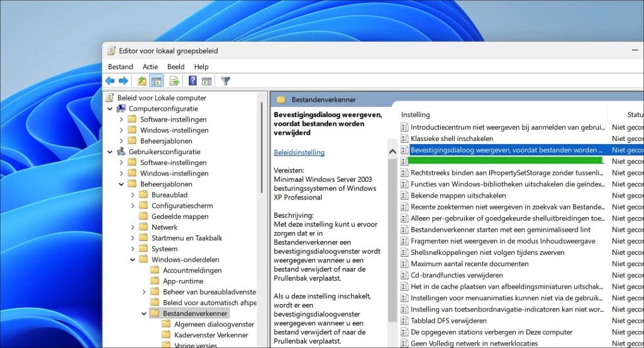Select Geen Volledig netwerk in netwerklocaties

[x=474, y=344]
